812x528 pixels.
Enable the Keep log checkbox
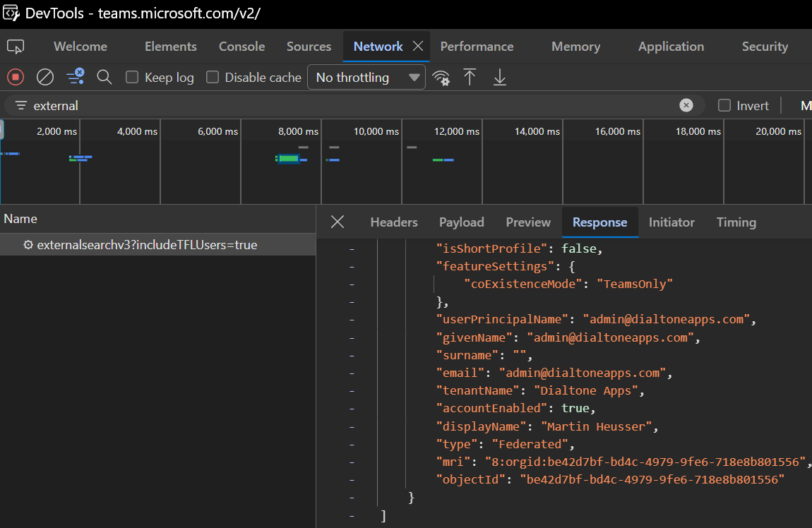pyautogui.click(x=132, y=77)
